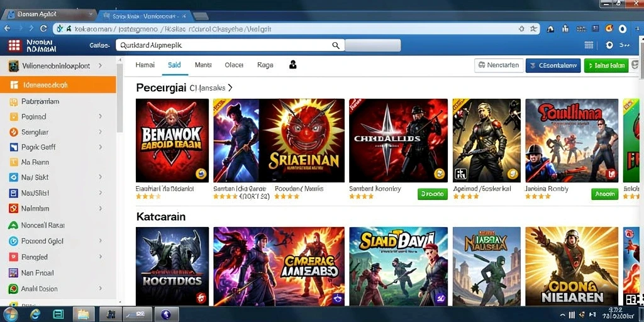The height and width of the screenshot is (322, 644).
Task: Expand the Peginncl sidebar chevron
Action: point(100,116)
